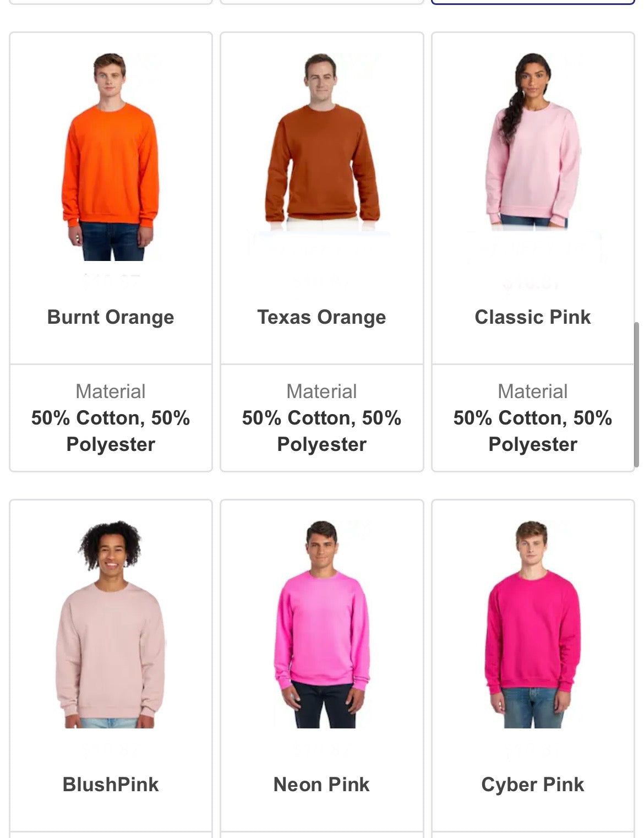Choose the Burnt Orange color label
Viewport: 644px width, 838px height.
[x=111, y=317]
